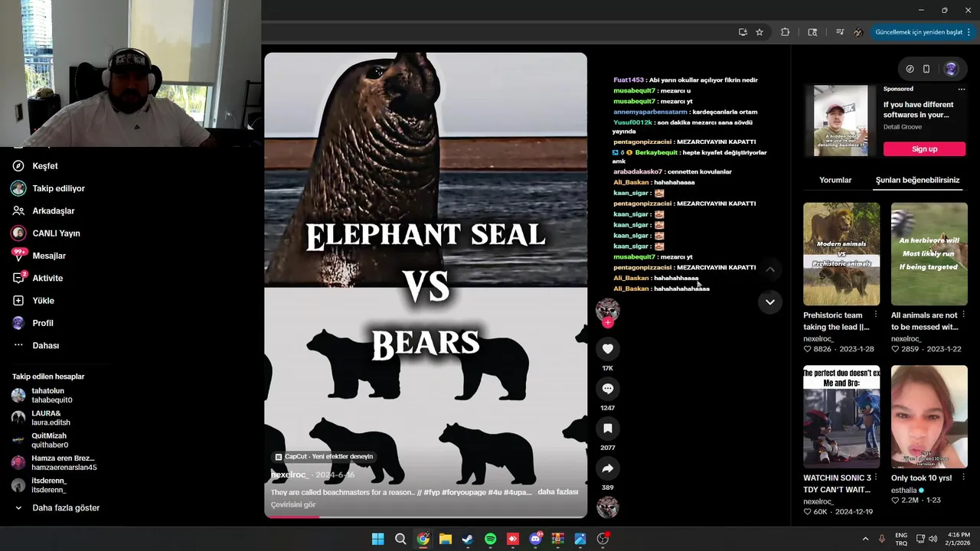980x551 pixels.
Task: Click Çevirisini gör translation link
Action: tap(293, 504)
